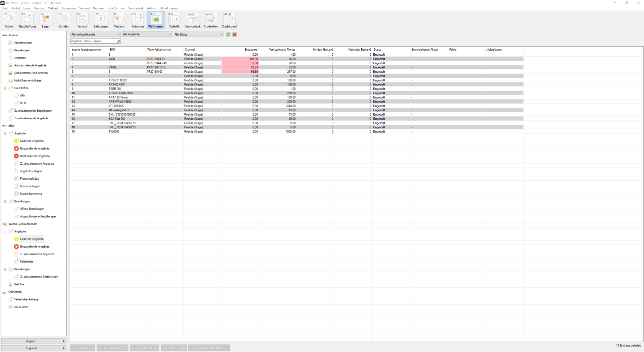Open the Alle Angebote dropdown
Viewport: 644px width, 352px height.
[x=147, y=34]
